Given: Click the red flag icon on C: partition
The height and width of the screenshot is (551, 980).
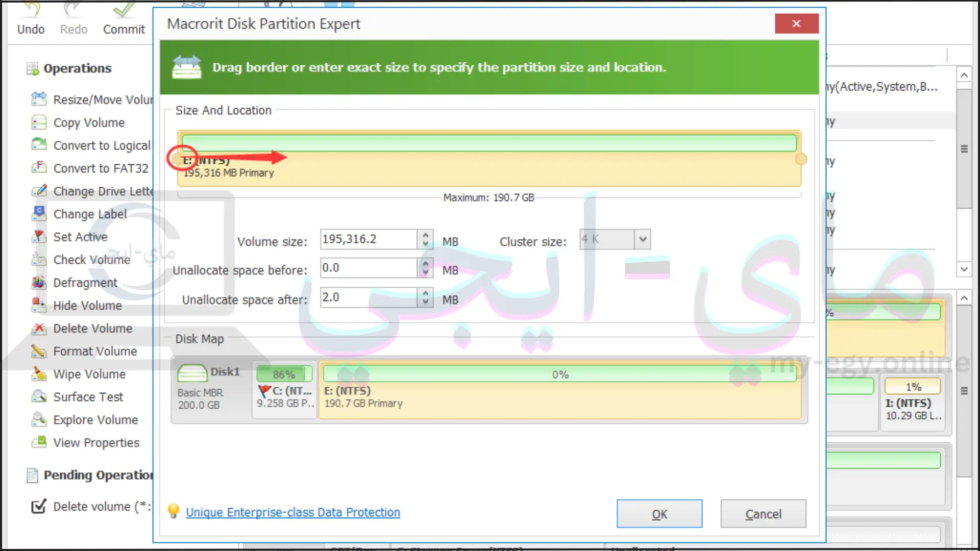Looking at the screenshot, I should pyautogui.click(x=264, y=391).
